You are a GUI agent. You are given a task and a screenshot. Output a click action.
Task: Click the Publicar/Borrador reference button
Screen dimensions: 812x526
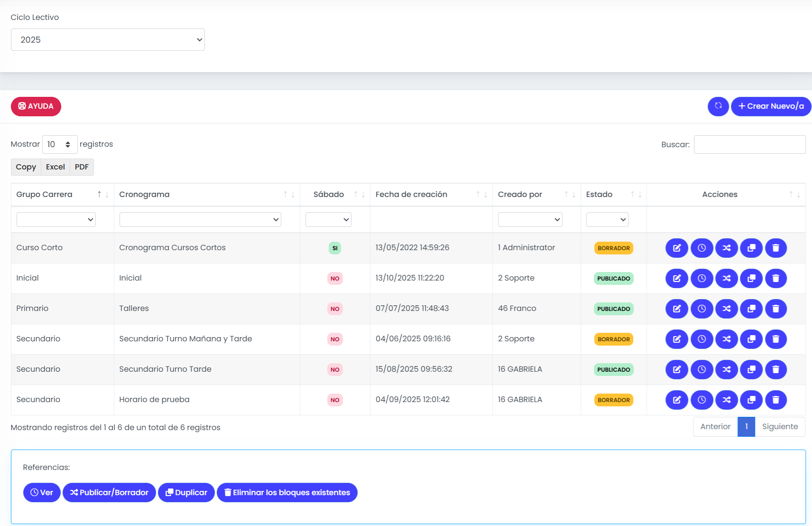pyautogui.click(x=109, y=493)
